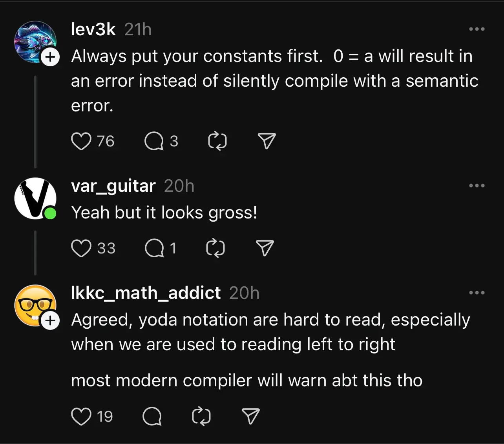Visit var_guitar's profile via username
Screen dimensions: 504x444
pos(113,186)
